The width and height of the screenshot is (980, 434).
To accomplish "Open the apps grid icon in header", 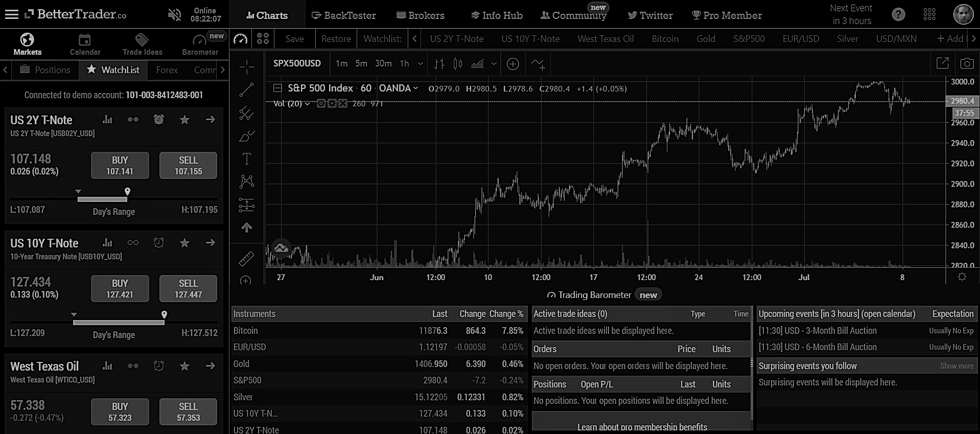I will point(929,14).
